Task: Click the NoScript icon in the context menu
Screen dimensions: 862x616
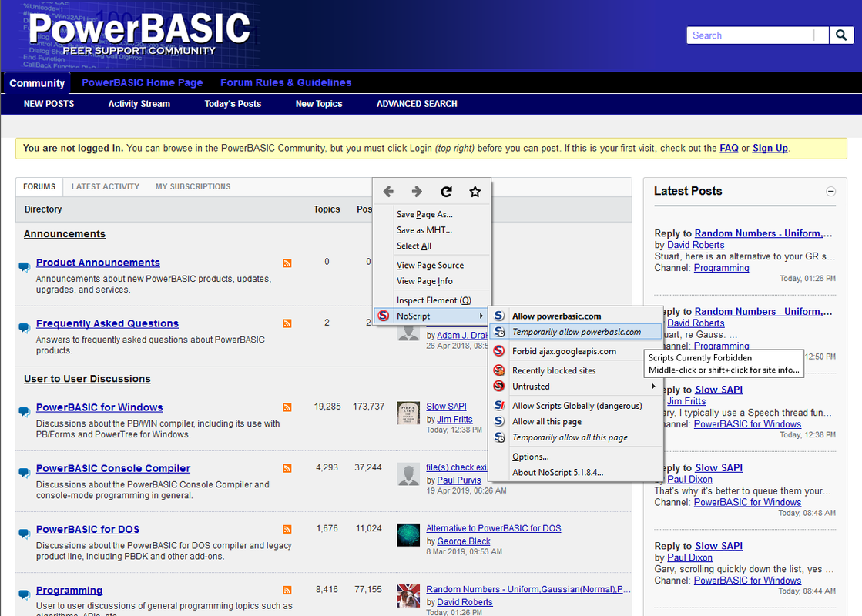Action: (x=384, y=316)
